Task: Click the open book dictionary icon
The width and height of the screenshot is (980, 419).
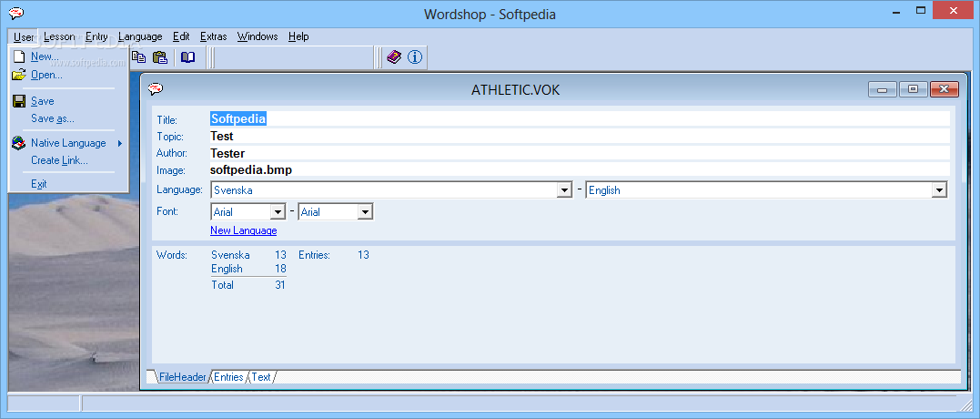Action: point(187,57)
